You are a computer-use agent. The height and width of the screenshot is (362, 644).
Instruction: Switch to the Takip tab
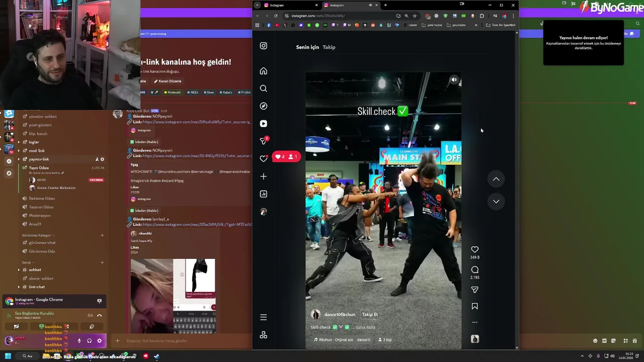coord(329,47)
